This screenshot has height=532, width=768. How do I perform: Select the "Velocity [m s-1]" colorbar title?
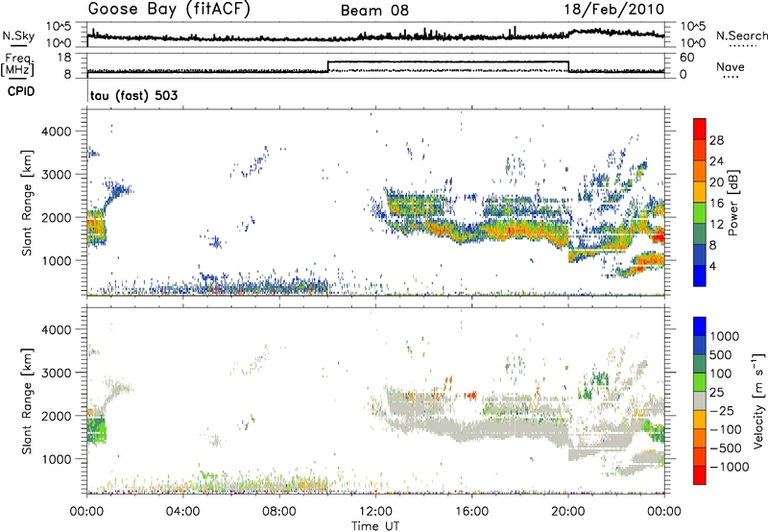[758, 400]
